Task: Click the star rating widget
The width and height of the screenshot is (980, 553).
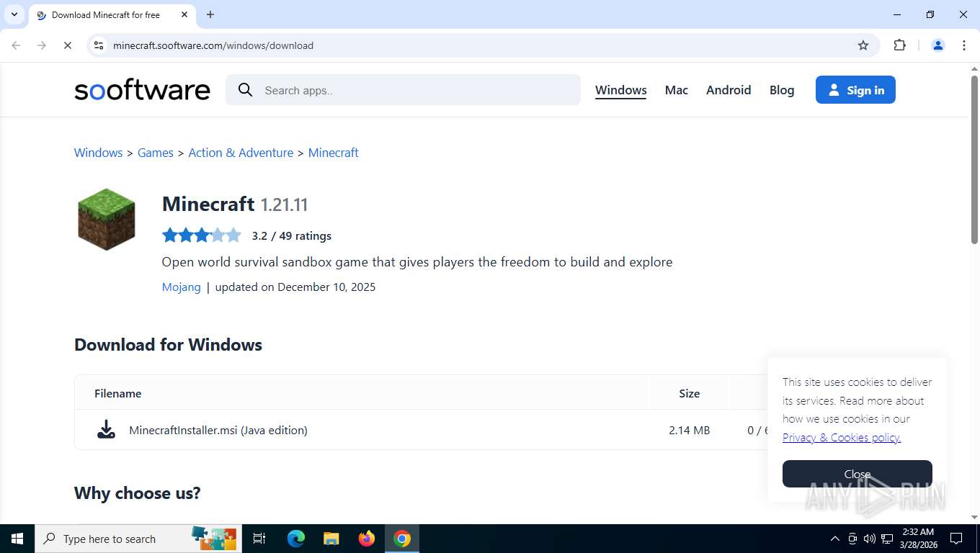Action: point(202,235)
